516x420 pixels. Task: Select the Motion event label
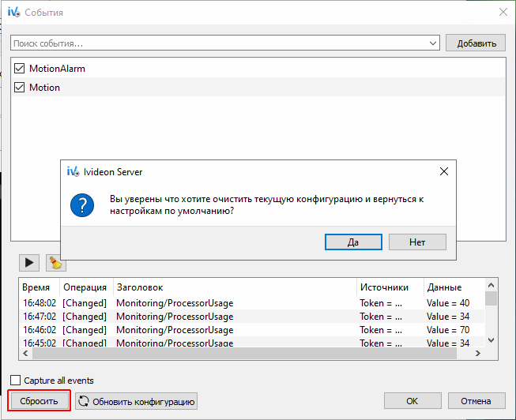44,88
